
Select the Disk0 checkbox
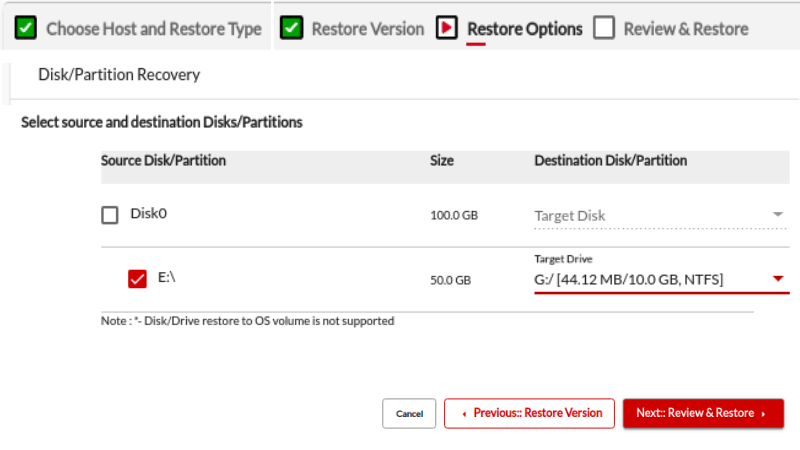[109, 214]
